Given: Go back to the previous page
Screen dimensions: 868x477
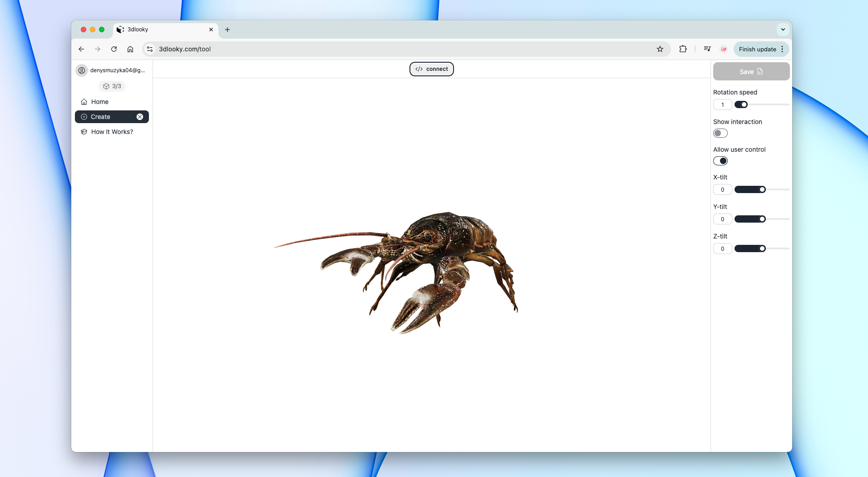Looking at the screenshot, I should point(81,49).
